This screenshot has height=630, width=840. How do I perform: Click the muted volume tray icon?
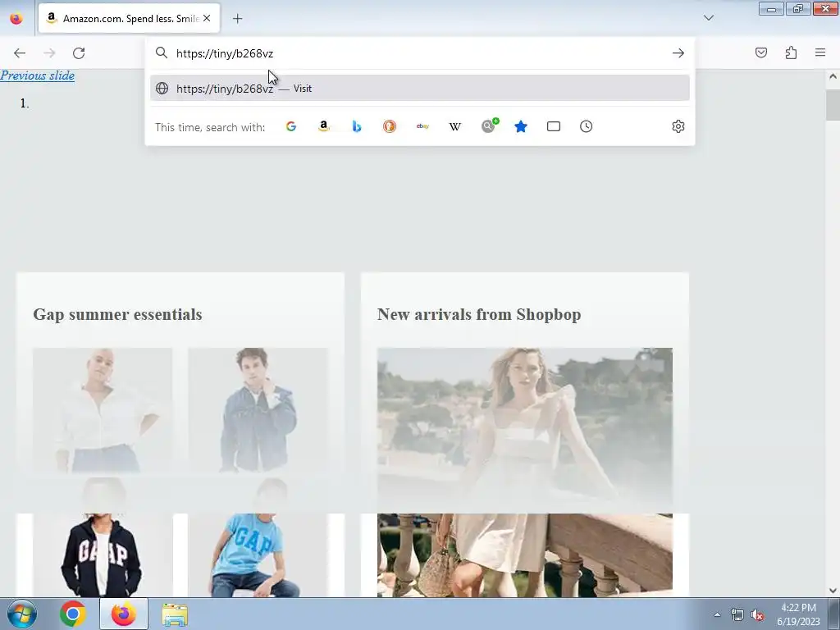(757, 615)
